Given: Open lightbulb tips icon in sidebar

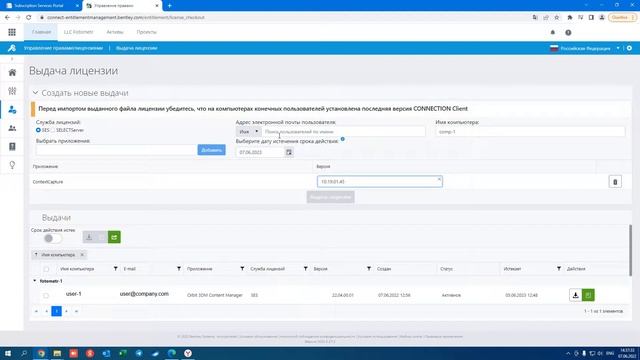Looking at the screenshot, I should click(12, 165).
